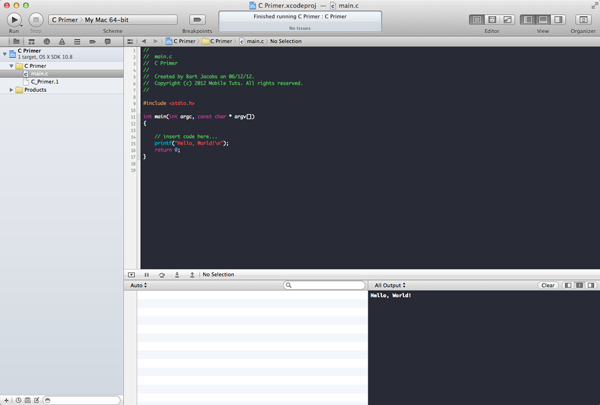
Task: Click the variables search field
Action: click(x=324, y=286)
